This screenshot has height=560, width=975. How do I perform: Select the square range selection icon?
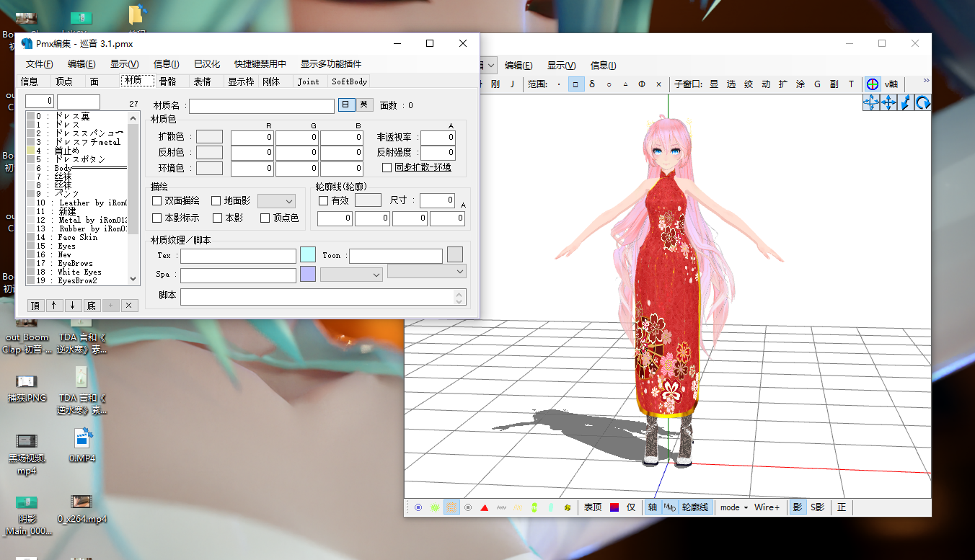click(575, 84)
